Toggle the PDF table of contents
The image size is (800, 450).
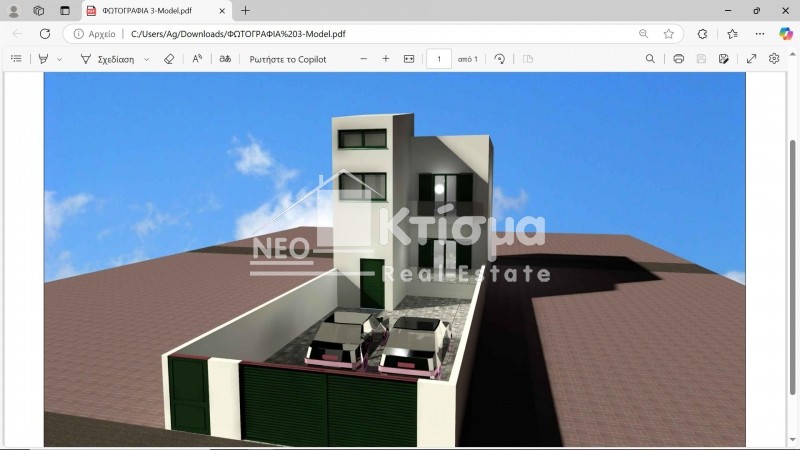(x=16, y=59)
